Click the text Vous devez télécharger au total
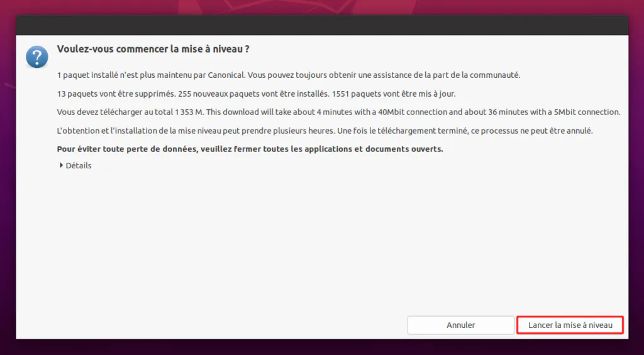The image size is (644, 355). pyautogui.click(x=115, y=112)
